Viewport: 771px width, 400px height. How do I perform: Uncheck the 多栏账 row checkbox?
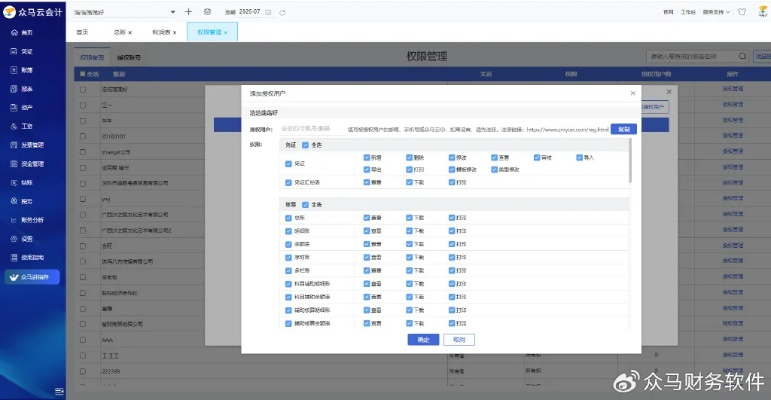289,271
